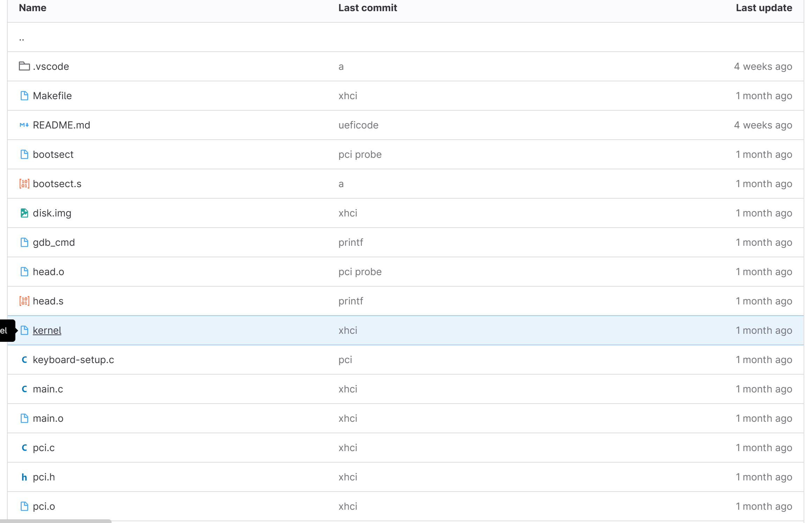Click the gdb_cmd file icon
The height and width of the screenshot is (523, 812).
tap(24, 242)
